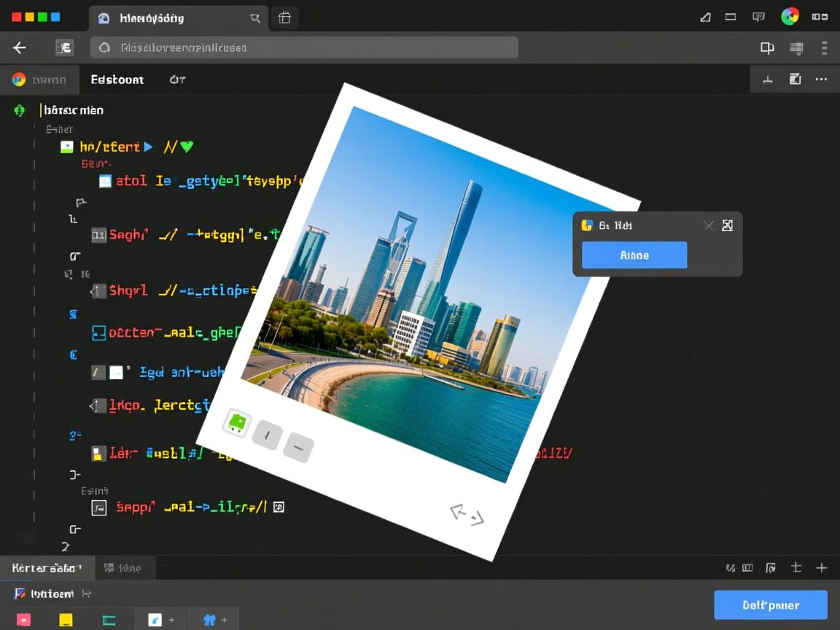Click the green icon left of the top tree heading
Image resolution: width=840 pixels, height=630 pixels.
pos(20,110)
